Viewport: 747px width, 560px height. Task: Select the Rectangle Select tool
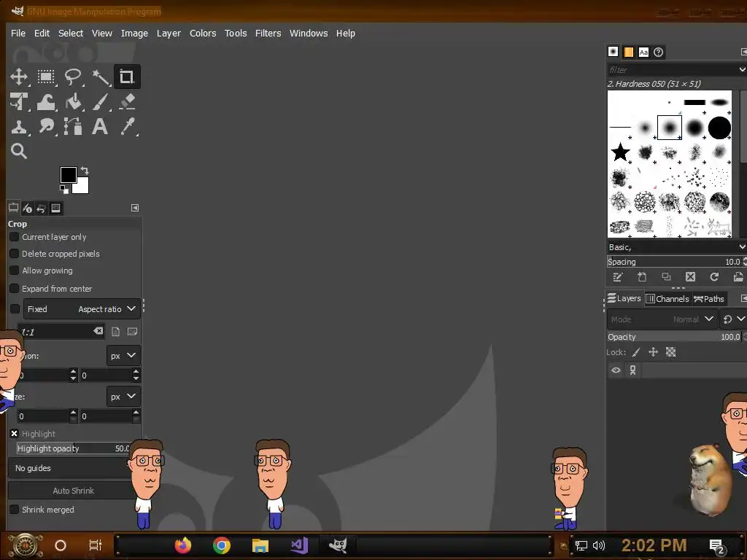[46, 77]
